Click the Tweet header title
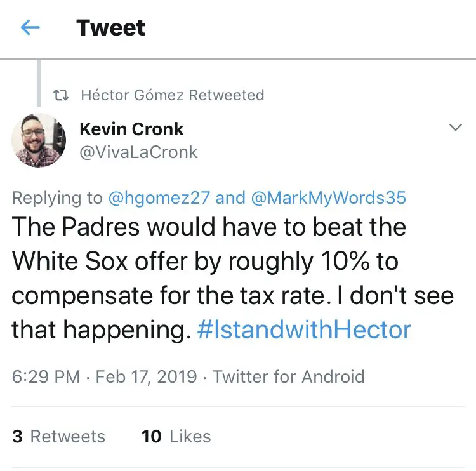Viewport: 476px width, 471px height. click(x=110, y=28)
